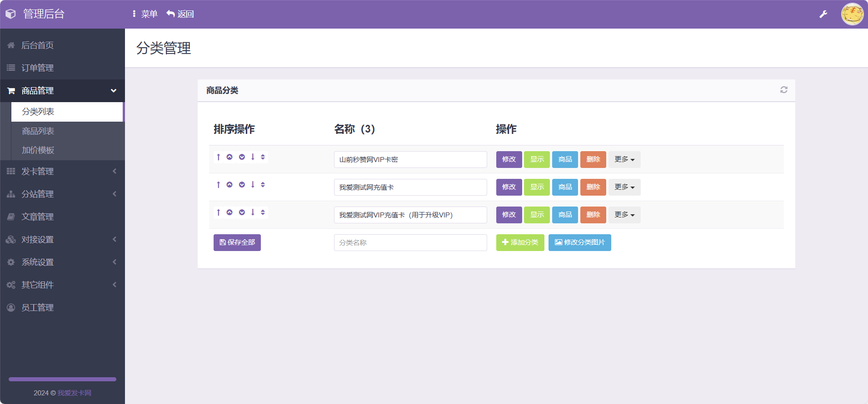Move 山前秒赞网VIP卡密 category to the top
868x404 pixels.
(x=219, y=157)
